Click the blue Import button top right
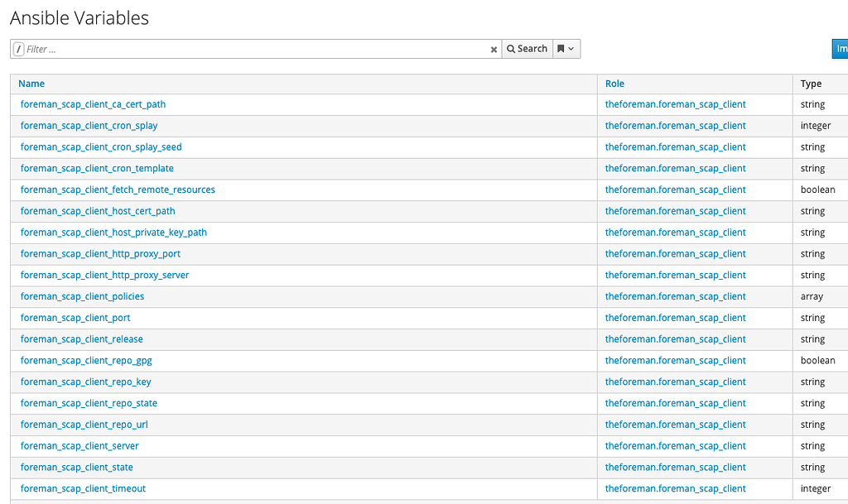The height and width of the screenshot is (504, 848). pos(840,49)
